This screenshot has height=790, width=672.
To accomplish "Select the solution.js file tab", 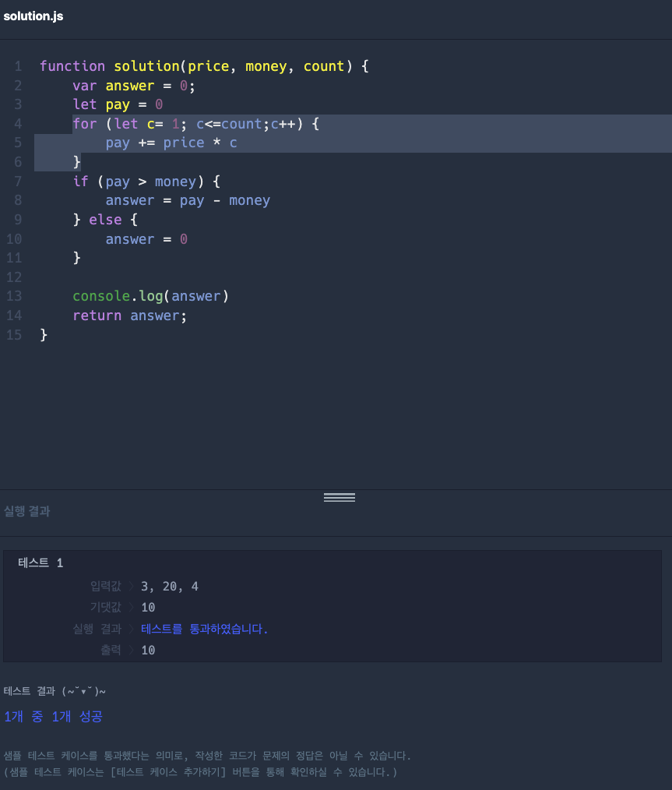I will pos(33,16).
